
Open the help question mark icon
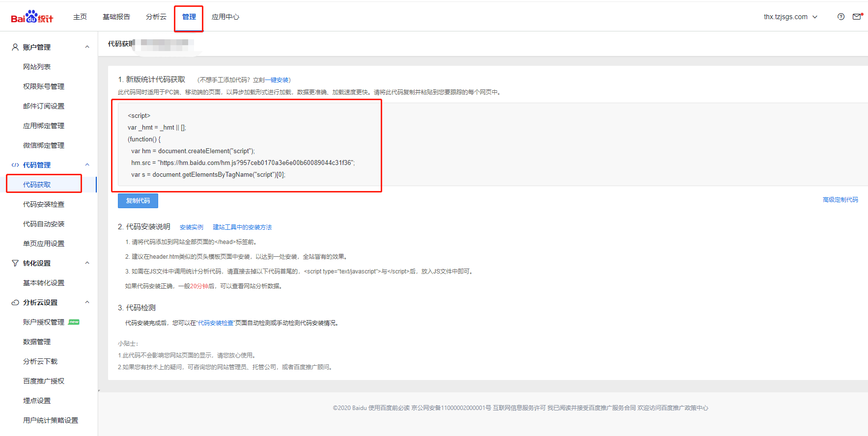(841, 17)
